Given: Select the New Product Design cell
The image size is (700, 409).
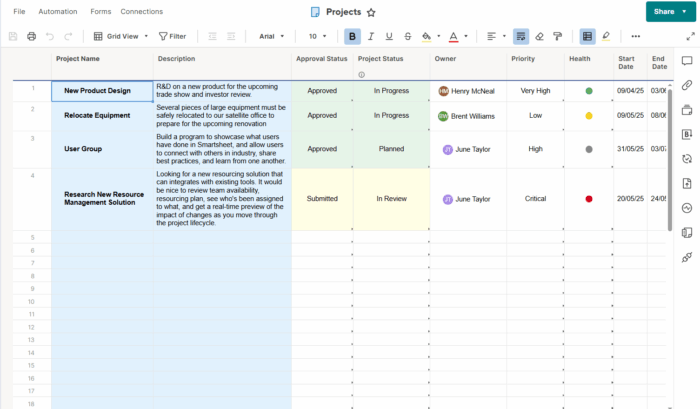Looking at the screenshot, I should (x=102, y=91).
